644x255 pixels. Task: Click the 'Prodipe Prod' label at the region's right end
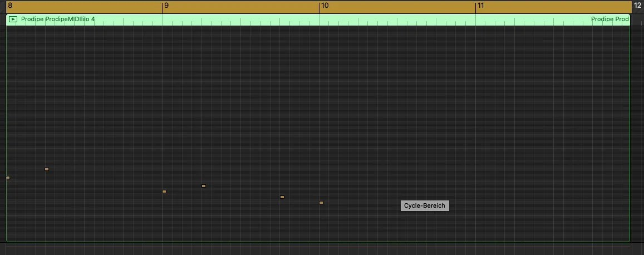point(610,19)
